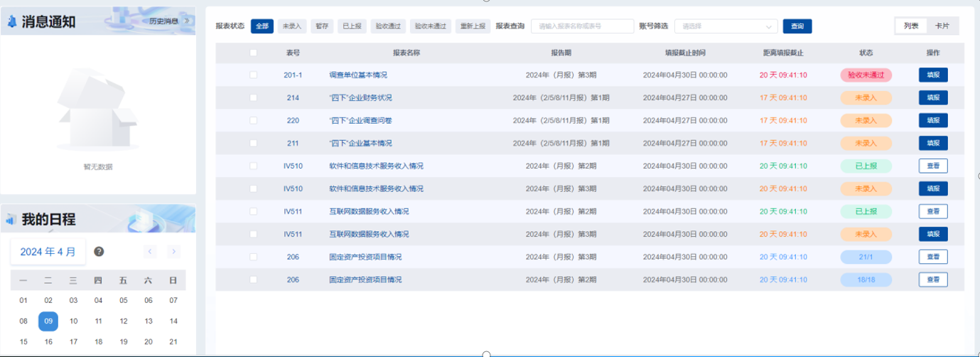Viewport: 980px width, 357px height.
Task: Click the bar chart icon beside 我的日程
Action: pyautogui.click(x=11, y=220)
